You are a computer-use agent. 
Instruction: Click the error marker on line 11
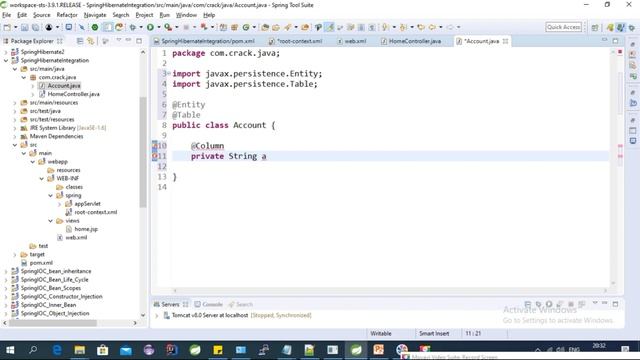[155, 156]
